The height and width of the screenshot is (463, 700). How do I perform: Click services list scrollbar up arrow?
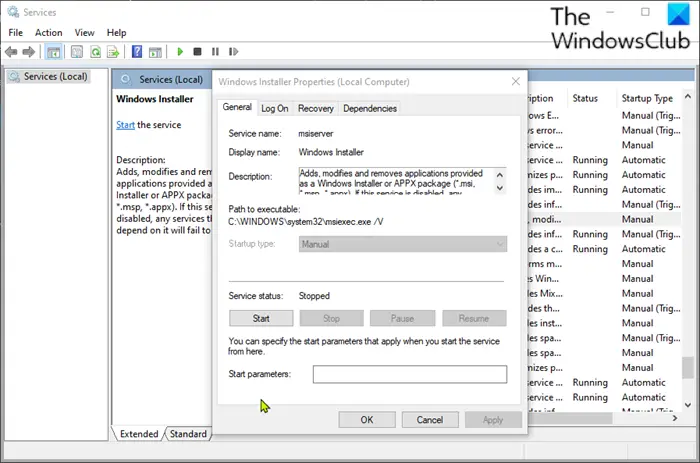click(688, 96)
